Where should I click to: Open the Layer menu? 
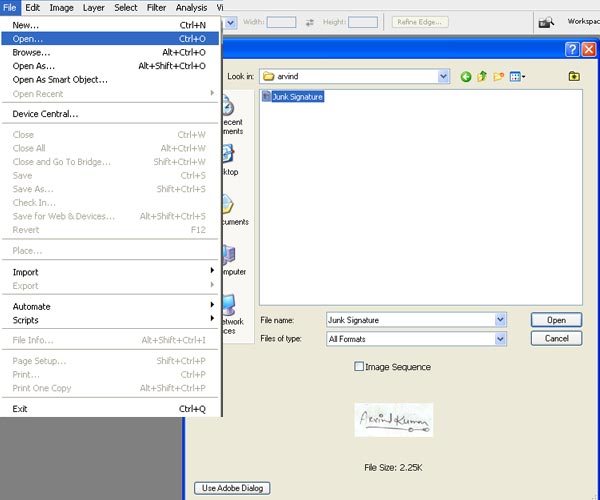94,8
